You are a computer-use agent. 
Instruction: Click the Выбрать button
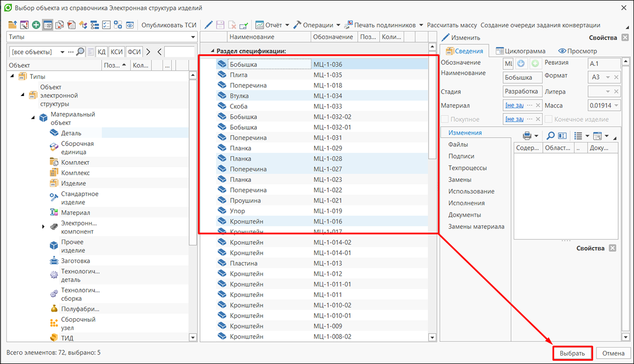572,353
